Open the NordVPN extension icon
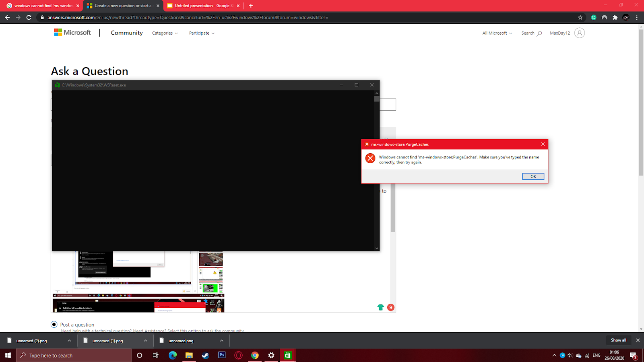Image resolution: width=644 pixels, height=362 pixels. click(x=604, y=17)
